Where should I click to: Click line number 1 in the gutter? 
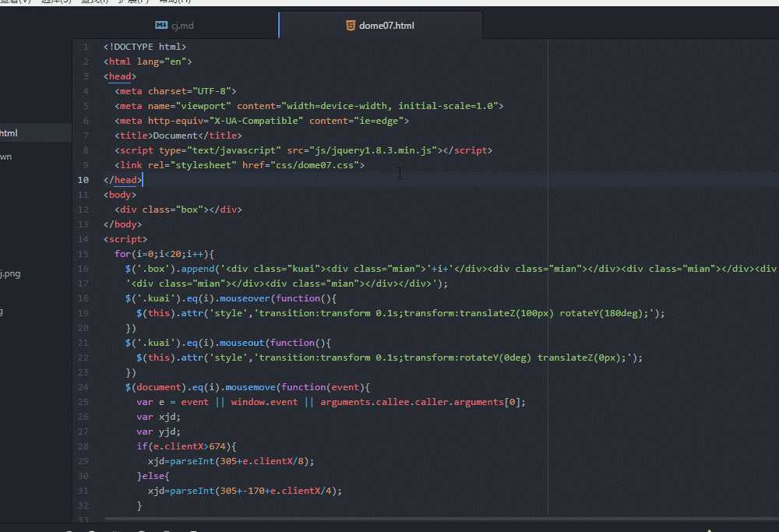86,47
